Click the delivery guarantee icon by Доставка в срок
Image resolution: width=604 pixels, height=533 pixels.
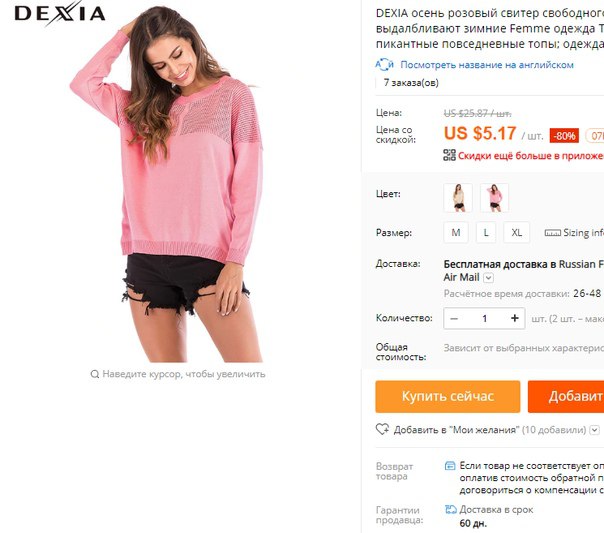450,510
